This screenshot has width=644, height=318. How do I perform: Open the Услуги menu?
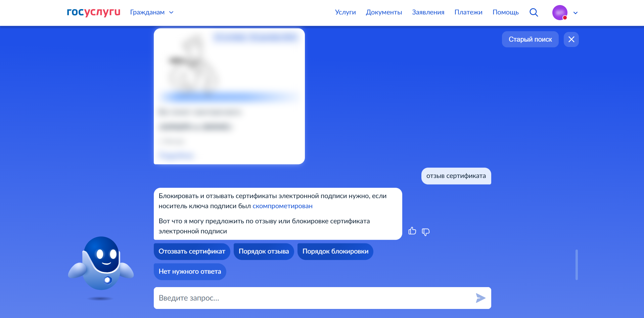tap(345, 12)
